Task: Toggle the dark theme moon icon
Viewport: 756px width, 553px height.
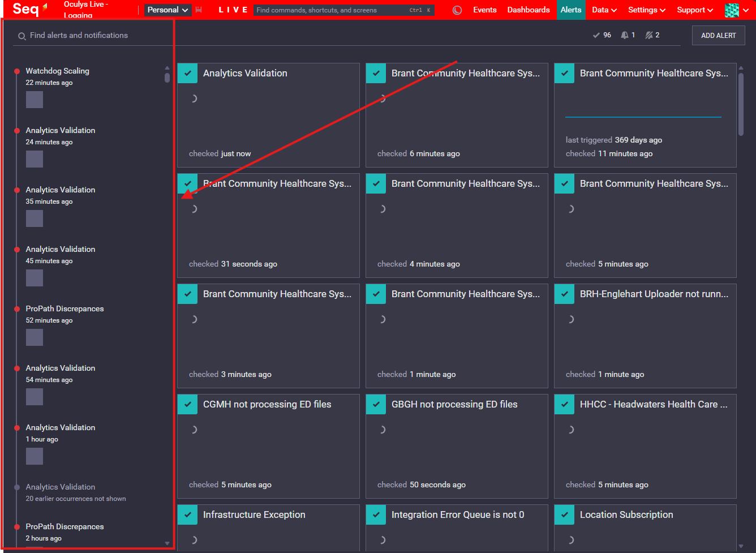Action: coord(457,10)
